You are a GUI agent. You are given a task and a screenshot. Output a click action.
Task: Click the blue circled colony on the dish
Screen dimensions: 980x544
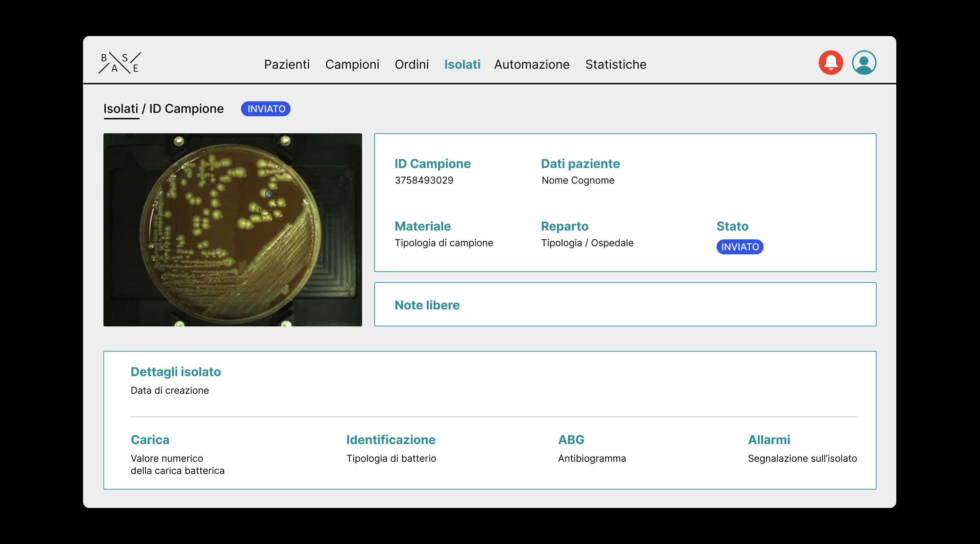[268, 193]
